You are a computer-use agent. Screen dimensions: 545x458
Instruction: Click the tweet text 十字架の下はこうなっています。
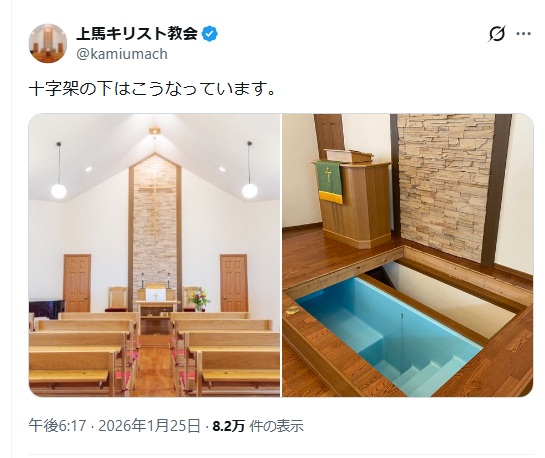(x=153, y=89)
